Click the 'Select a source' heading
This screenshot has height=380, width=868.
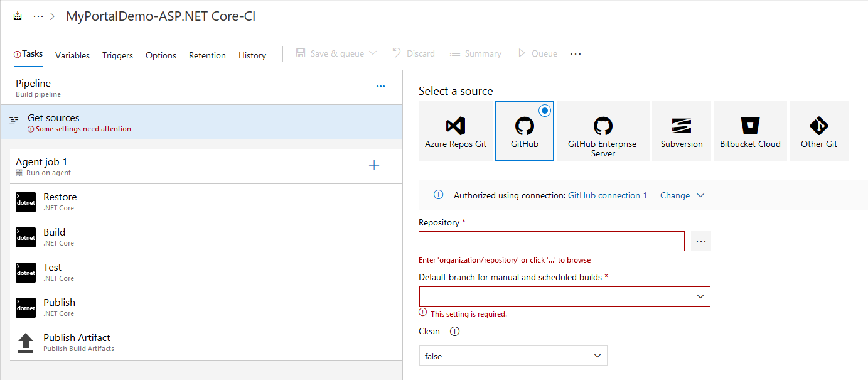point(456,91)
